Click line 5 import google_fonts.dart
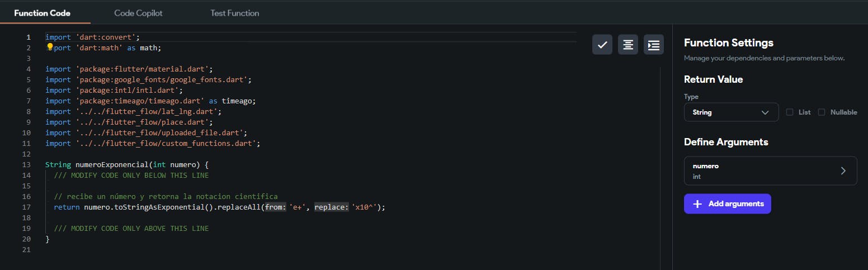The width and height of the screenshot is (868, 270). [149, 80]
